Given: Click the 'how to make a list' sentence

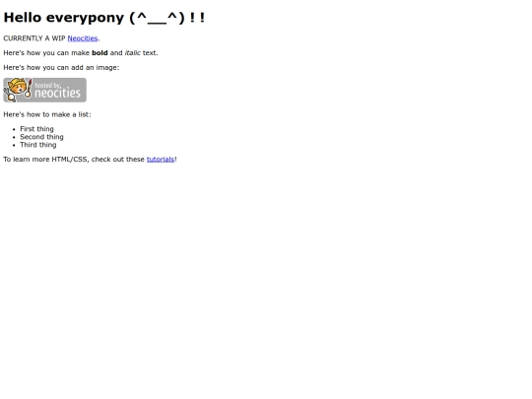Looking at the screenshot, I should 47,114.
